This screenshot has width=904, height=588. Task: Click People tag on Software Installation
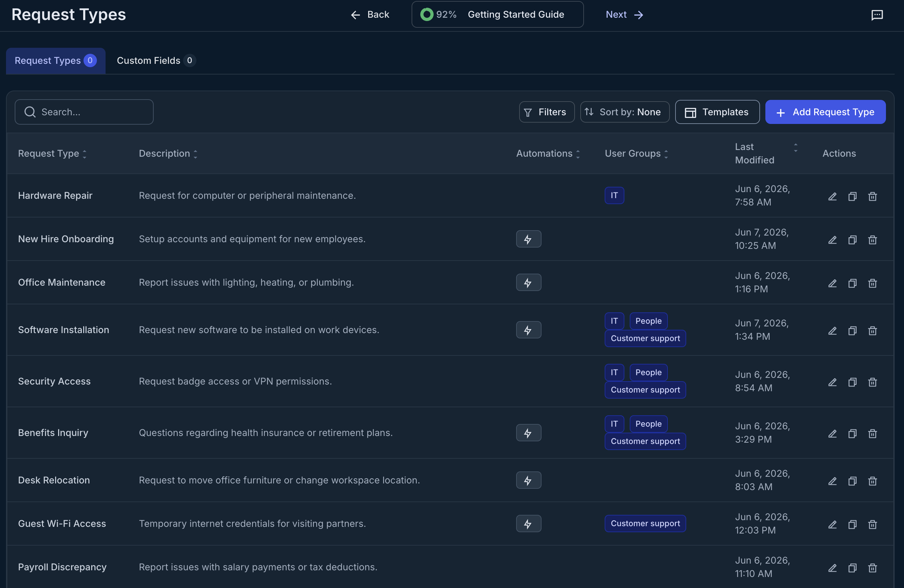tap(648, 321)
